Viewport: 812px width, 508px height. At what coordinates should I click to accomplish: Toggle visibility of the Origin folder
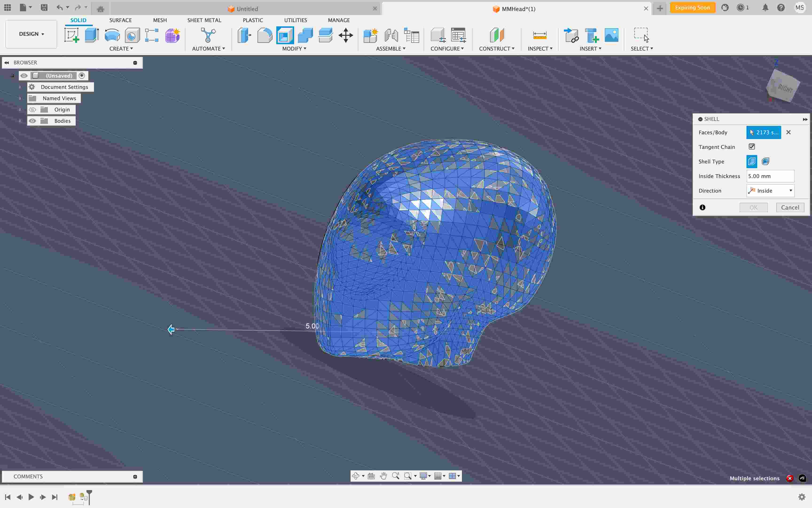(32, 110)
